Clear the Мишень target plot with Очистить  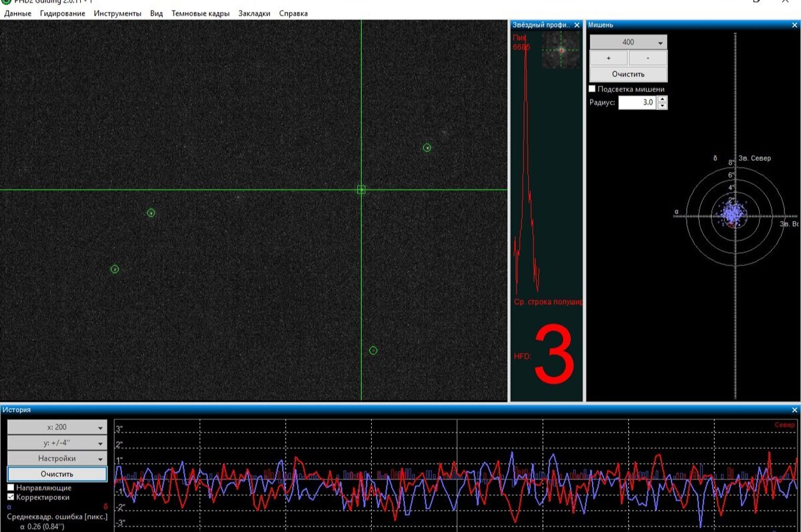point(628,74)
